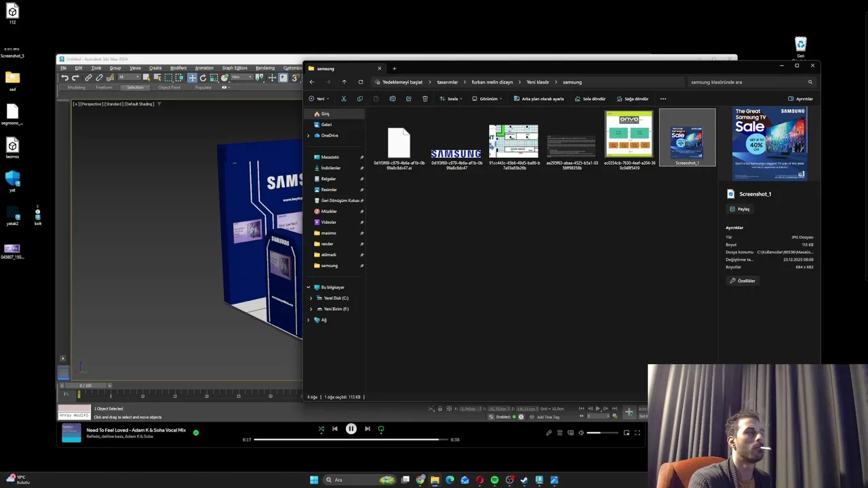Click the 3ds Max timeline frame slider 0 / 100
The width and height of the screenshot is (868, 488).
click(86, 386)
